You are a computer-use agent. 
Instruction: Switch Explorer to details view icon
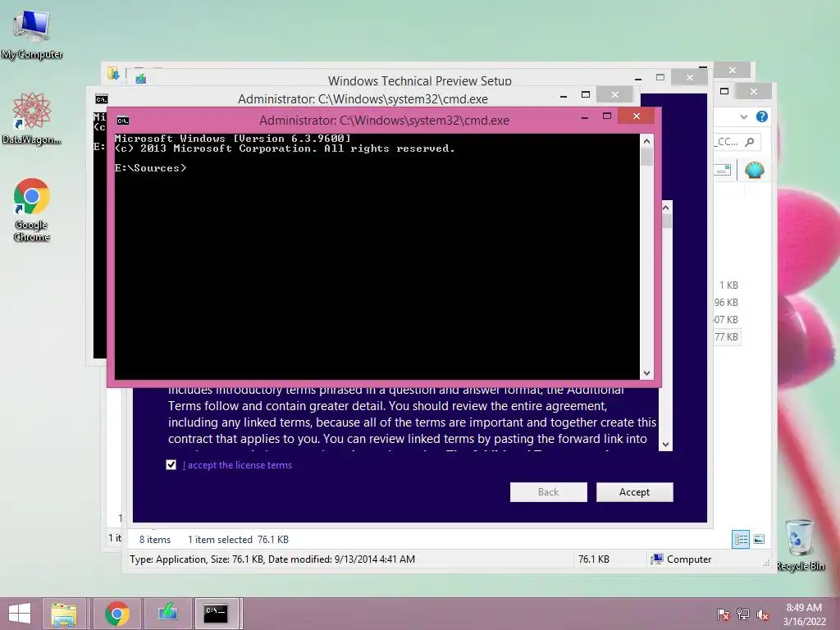(x=741, y=539)
